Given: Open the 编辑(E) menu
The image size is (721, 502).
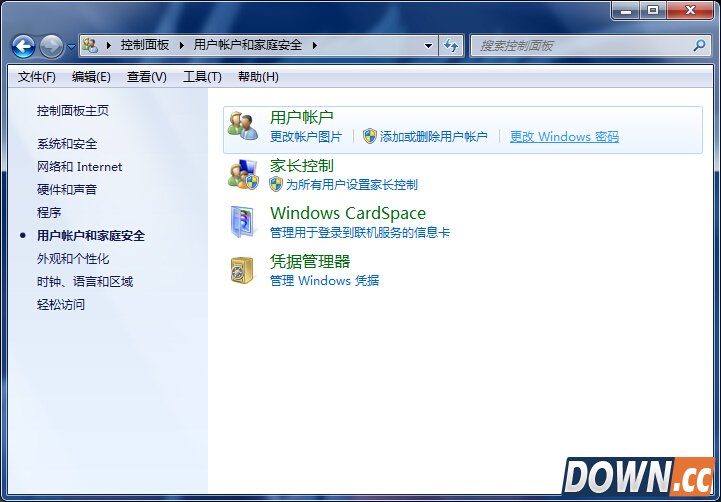Looking at the screenshot, I should 91,77.
